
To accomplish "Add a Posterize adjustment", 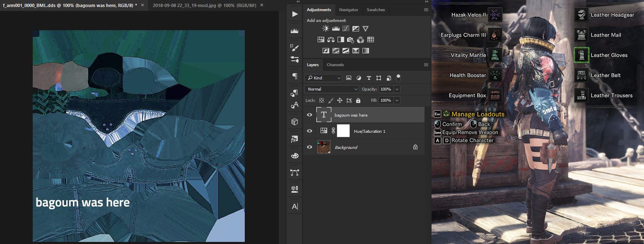I will pos(336,51).
